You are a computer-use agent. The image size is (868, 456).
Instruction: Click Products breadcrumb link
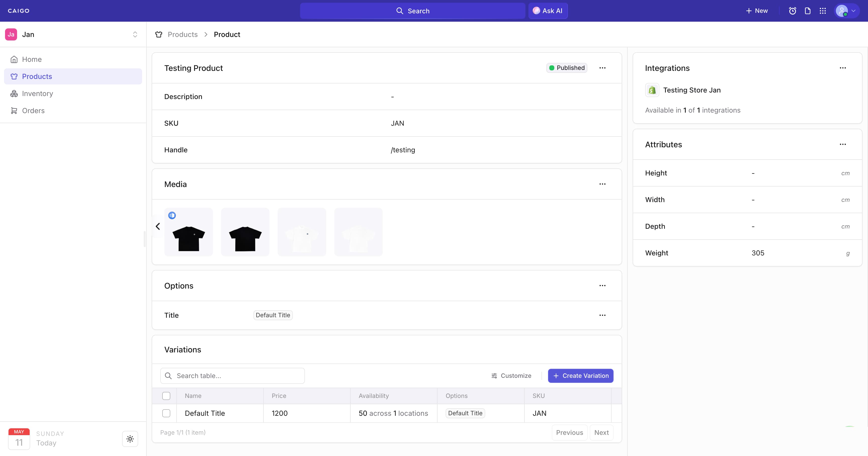point(183,34)
